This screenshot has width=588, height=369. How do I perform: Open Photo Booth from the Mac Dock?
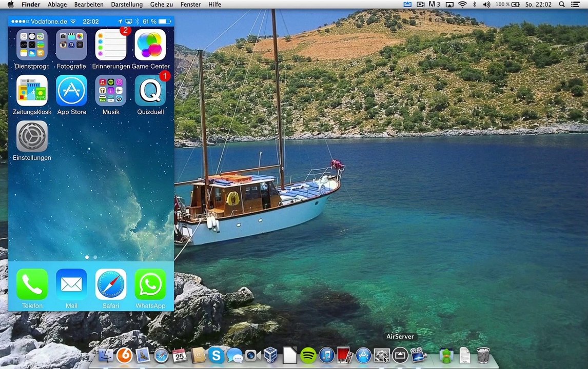coord(345,355)
